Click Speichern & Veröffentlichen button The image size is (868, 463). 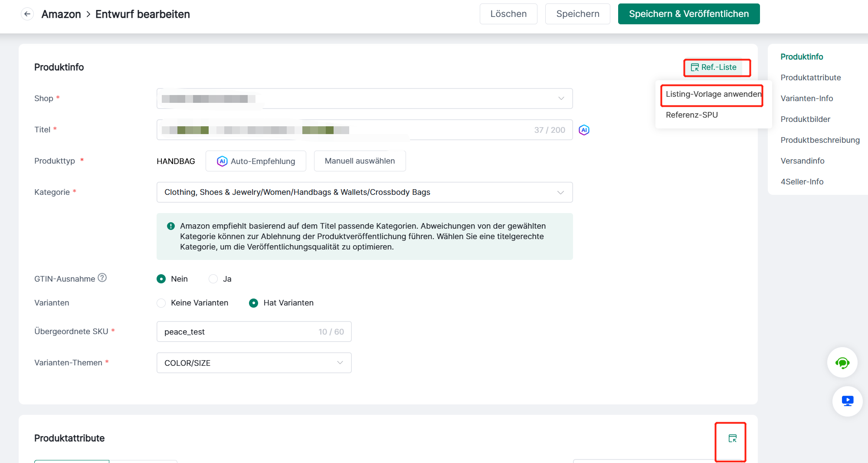click(688, 14)
